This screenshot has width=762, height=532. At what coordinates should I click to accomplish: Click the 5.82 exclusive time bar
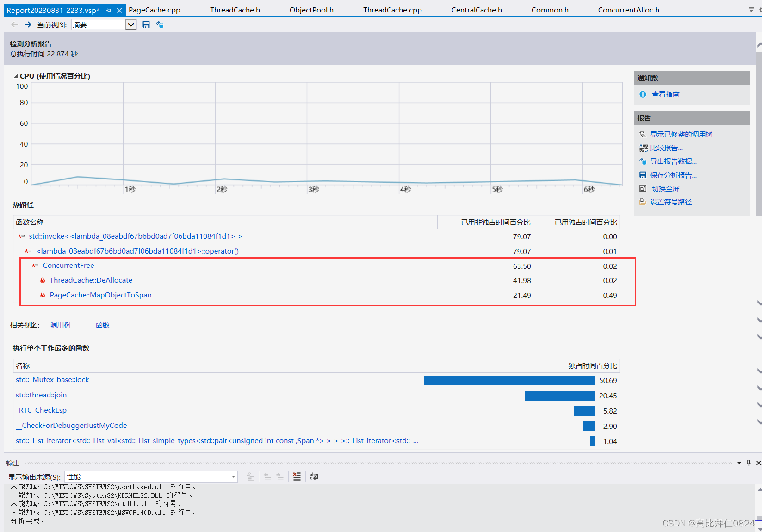[x=584, y=411]
